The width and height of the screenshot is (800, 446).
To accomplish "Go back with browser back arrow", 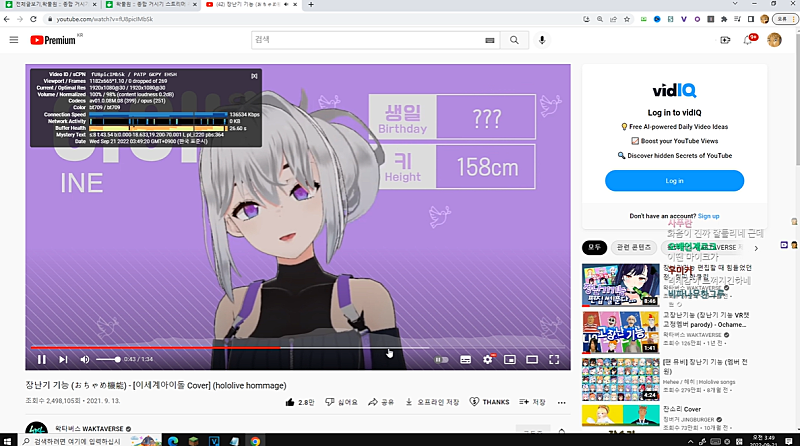I will [7, 19].
